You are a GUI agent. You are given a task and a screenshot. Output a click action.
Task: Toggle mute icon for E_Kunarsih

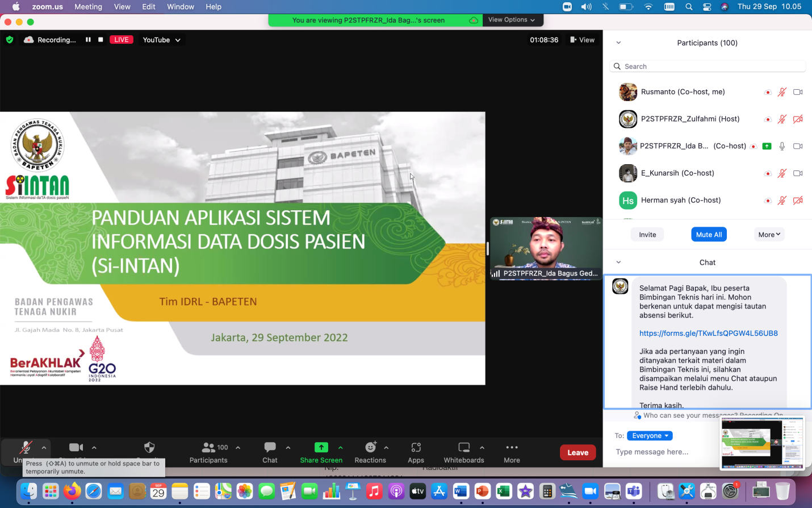pos(782,173)
